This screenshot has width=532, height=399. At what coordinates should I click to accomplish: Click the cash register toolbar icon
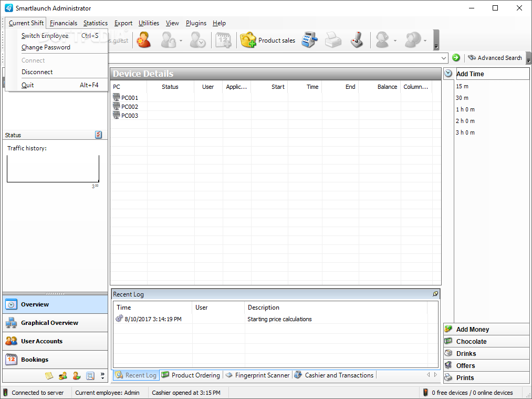click(x=309, y=40)
